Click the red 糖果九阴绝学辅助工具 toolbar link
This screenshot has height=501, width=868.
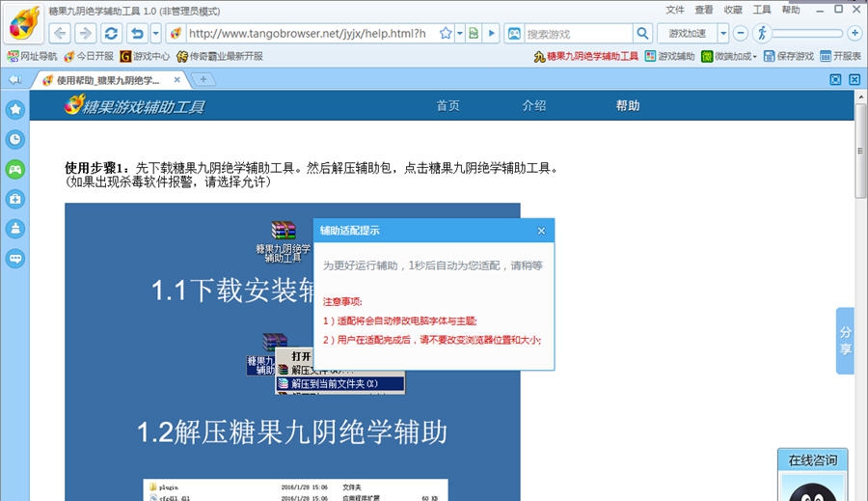[x=585, y=56]
